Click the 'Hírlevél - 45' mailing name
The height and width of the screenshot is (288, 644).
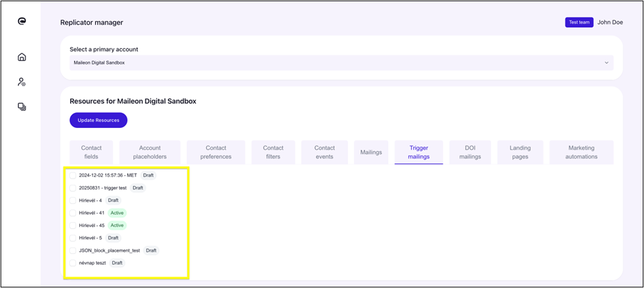point(92,225)
